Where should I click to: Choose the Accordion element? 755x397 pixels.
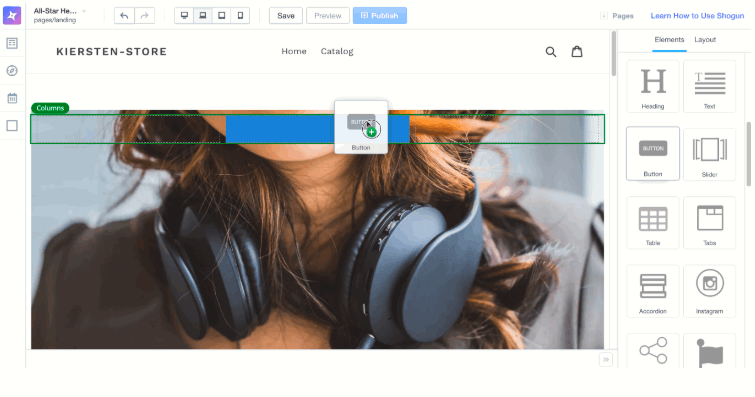pyautogui.click(x=652, y=291)
